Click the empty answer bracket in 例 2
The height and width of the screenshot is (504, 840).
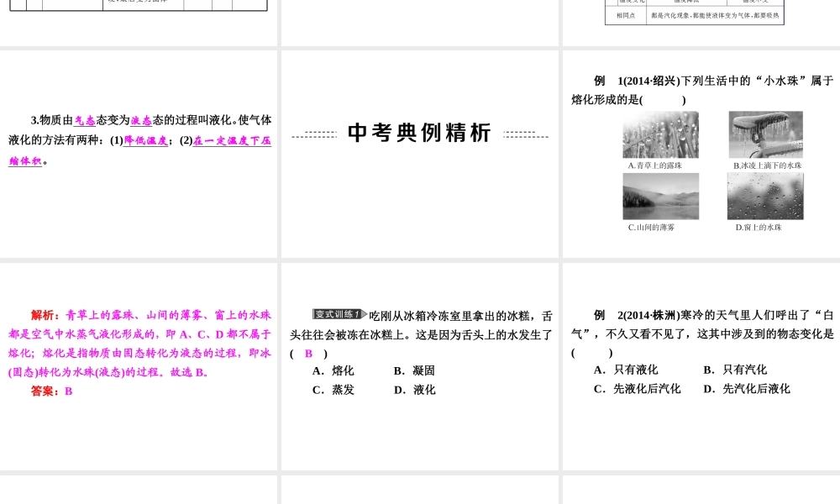(592, 353)
